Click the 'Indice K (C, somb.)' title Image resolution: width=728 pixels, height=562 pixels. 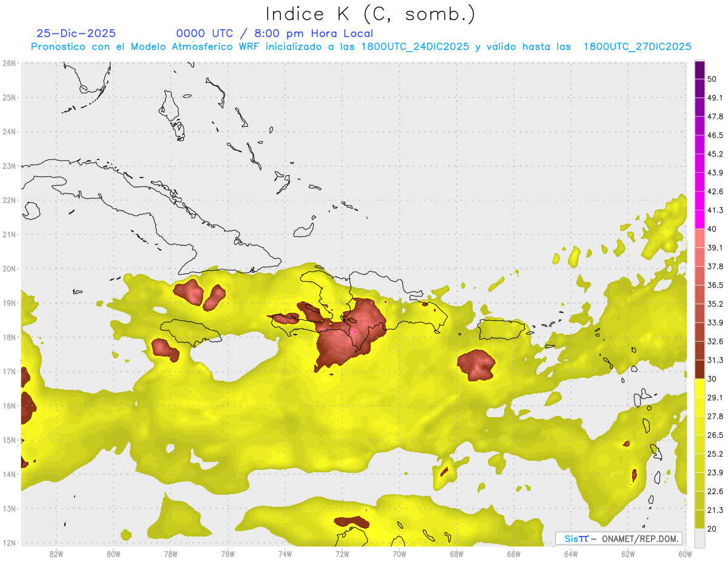pyautogui.click(x=371, y=14)
